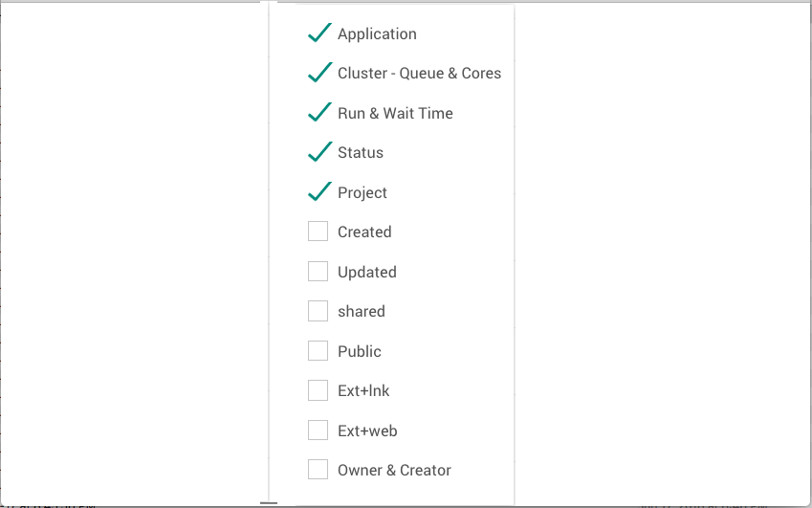812x508 pixels.
Task: Disable the Run & Wait Time checkmark
Action: (x=318, y=113)
